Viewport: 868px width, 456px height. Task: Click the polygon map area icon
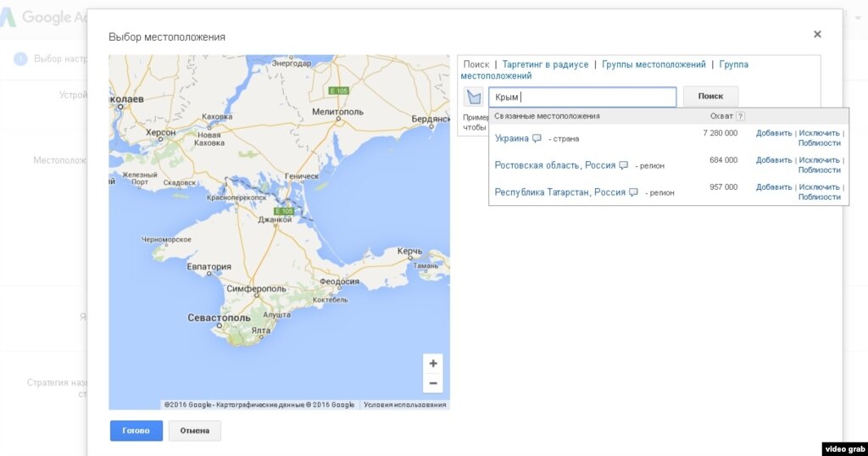[474, 97]
